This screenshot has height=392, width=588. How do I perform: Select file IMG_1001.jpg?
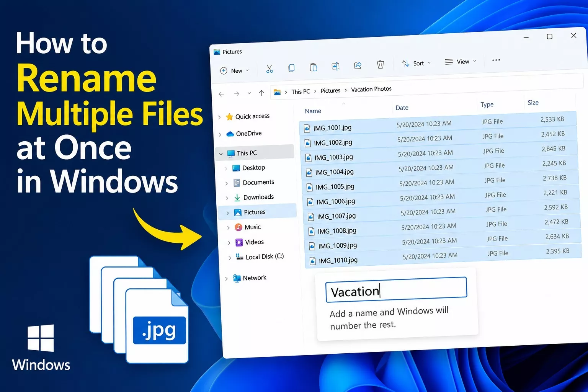(438, 123)
